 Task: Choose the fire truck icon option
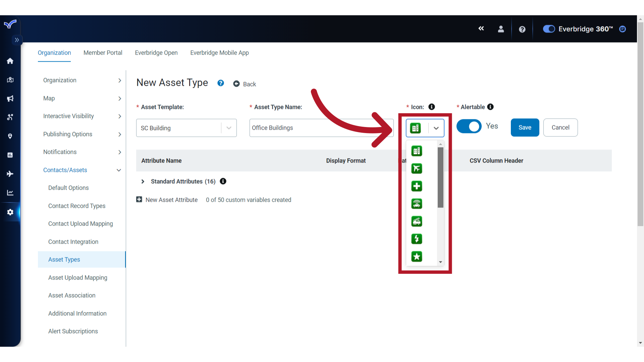tap(417, 221)
